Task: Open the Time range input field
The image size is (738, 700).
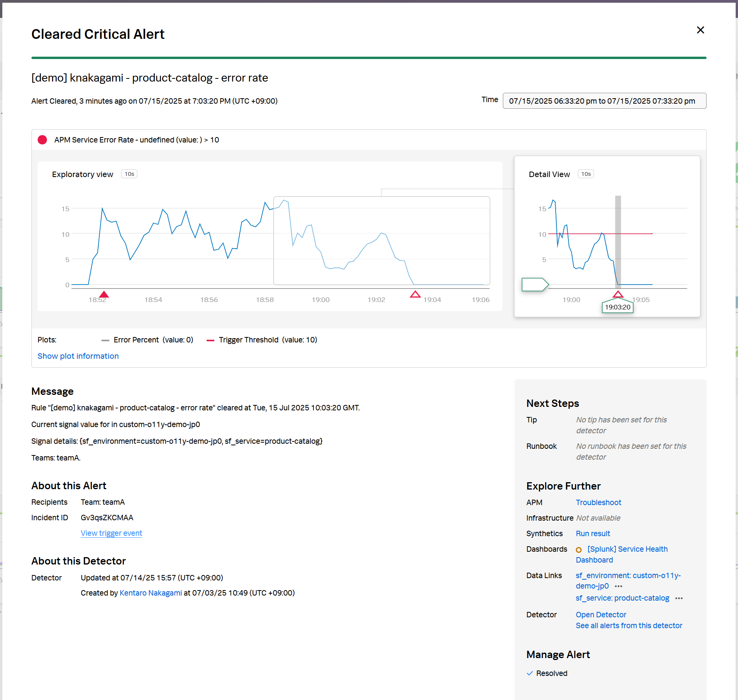Action: pyautogui.click(x=604, y=101)
